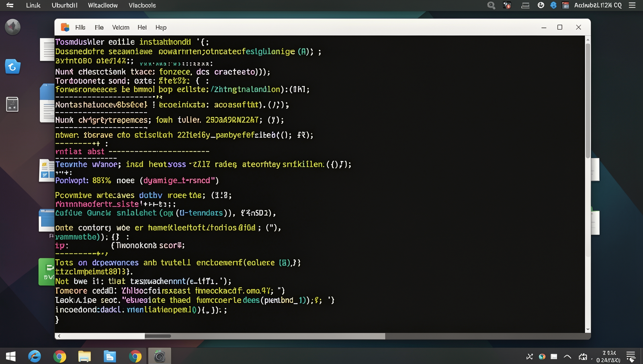Open "Vlacbools" in the top bar

tap(142, 5)
